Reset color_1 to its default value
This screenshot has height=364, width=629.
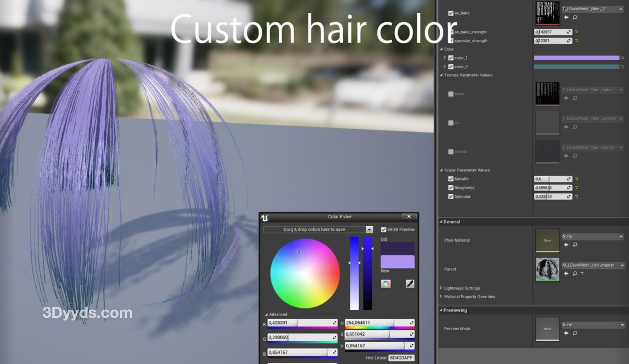(x=622, y=58)
